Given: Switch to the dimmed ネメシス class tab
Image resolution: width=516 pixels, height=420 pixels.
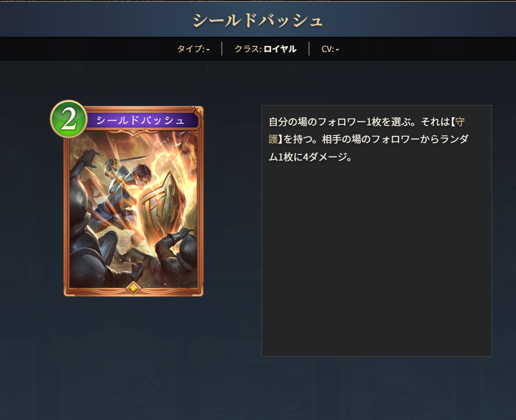Looking at the screenshot, I should [446, 68].
